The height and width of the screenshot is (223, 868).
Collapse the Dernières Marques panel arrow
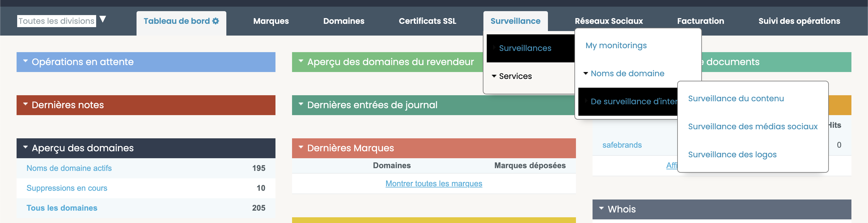301,148
